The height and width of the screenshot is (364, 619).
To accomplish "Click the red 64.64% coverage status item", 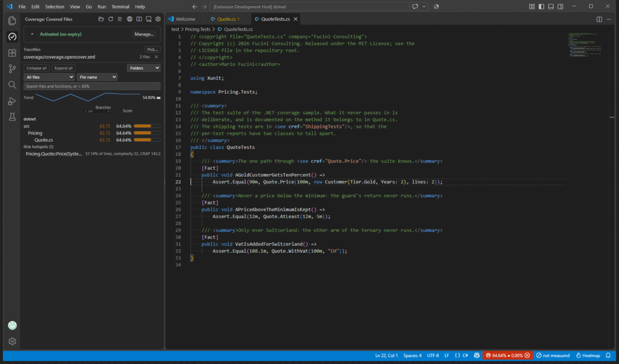I will pyautogui.click(x=508, y=356).
